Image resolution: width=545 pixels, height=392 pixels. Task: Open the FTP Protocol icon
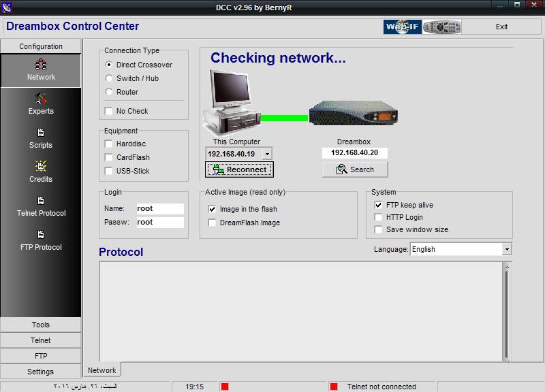coord(41,235)
